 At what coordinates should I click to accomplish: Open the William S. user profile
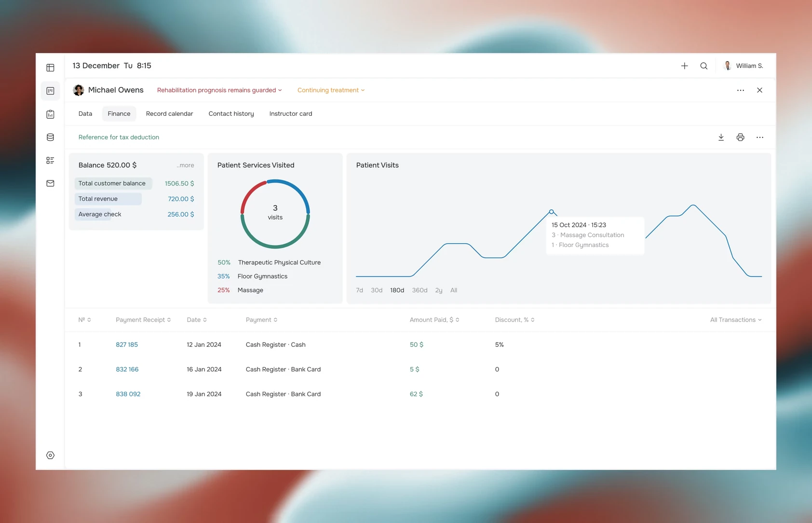(x=744, y=66)
